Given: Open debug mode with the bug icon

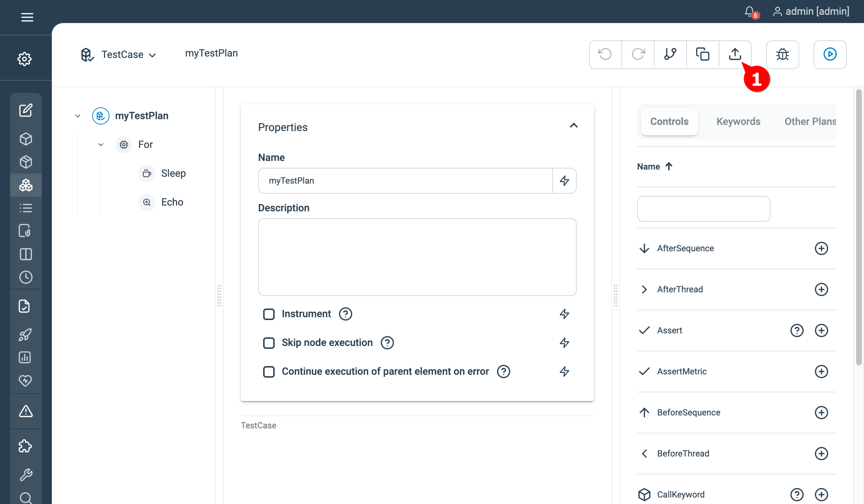Looking at the screenshot, I should (x=783, y=55).
